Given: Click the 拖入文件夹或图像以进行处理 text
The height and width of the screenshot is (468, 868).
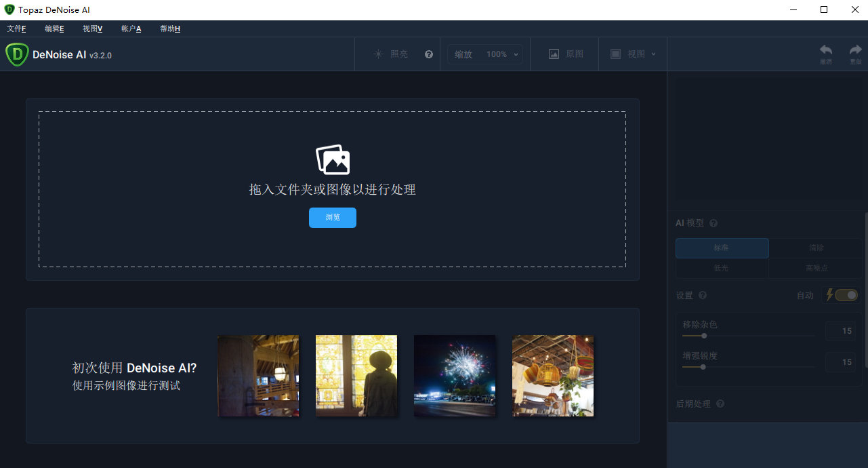Looking at the screenshot, I should [333, 190].
